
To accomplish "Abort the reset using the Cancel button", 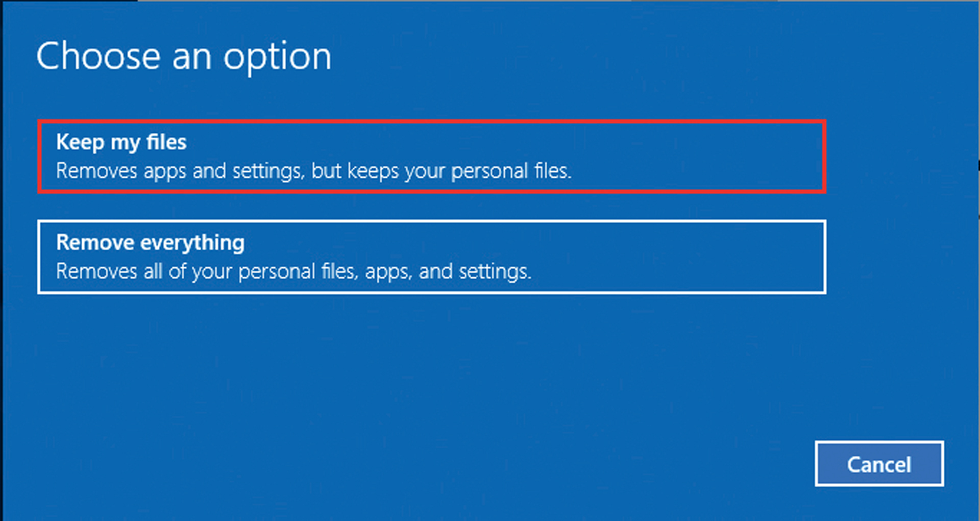I will click(879, 464).
